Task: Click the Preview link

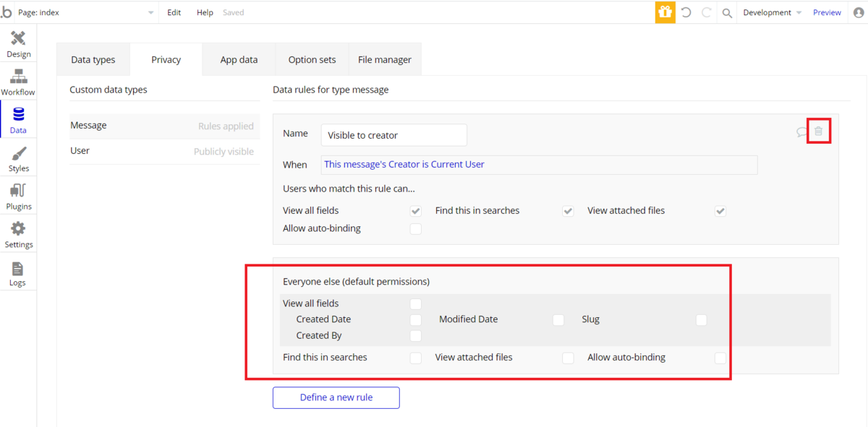Action: [x=827, y=12]
